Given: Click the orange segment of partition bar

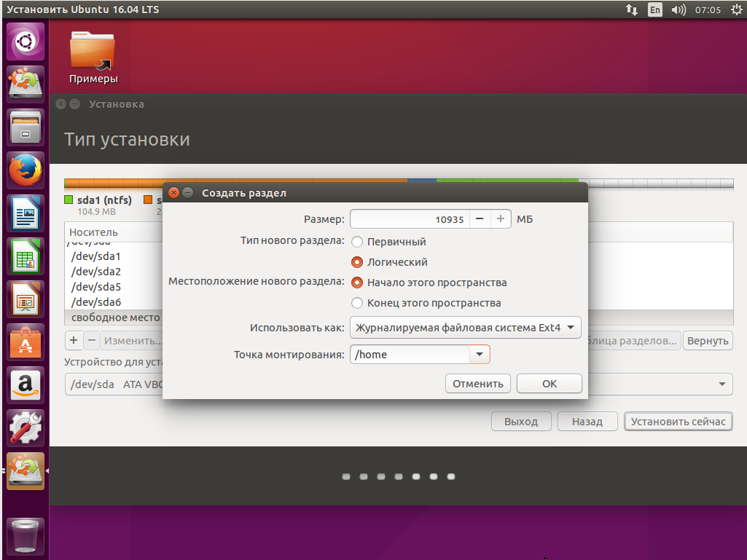Looking at the screenshot, I should [236, 181].
